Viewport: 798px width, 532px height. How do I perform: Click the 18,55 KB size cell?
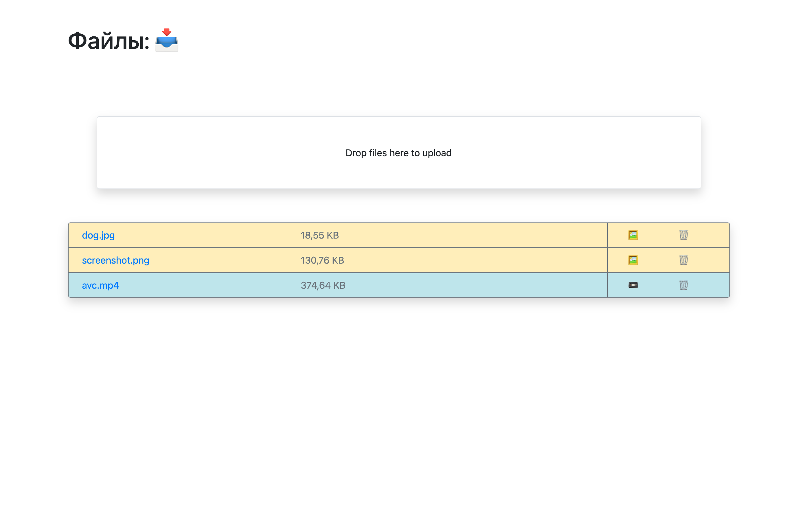pyautogui.click(x=320, y=235)
